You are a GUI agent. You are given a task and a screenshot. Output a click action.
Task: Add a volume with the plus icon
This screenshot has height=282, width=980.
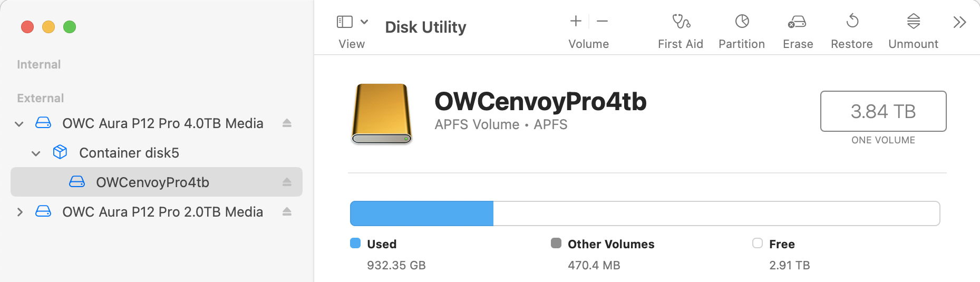(x=576, y=21)
